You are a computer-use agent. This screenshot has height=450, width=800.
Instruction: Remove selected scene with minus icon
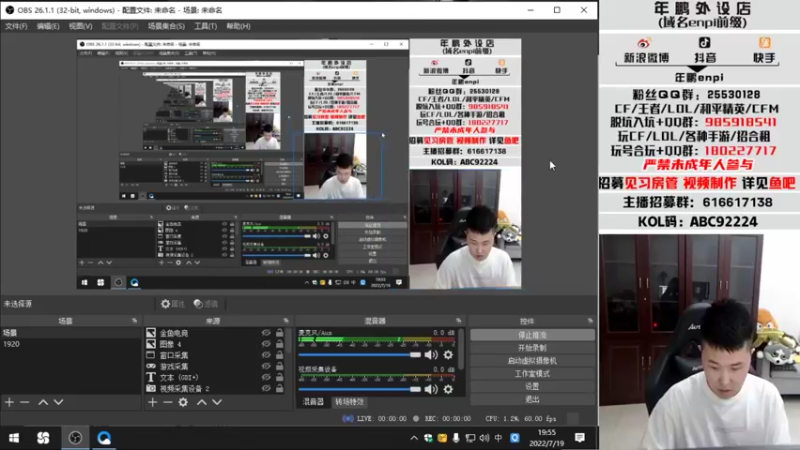(x=24, y=402)
